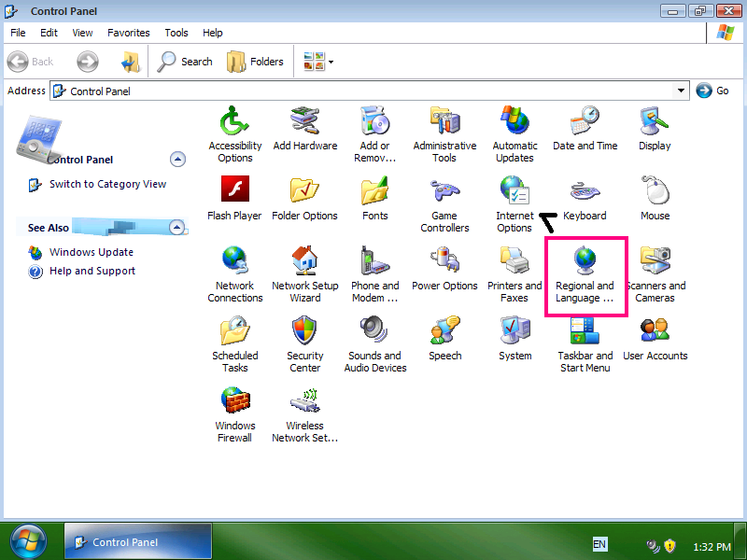This screenshot has height=560, width=747.
Task: Open Windows Update link
Action: tap(92, 252)
